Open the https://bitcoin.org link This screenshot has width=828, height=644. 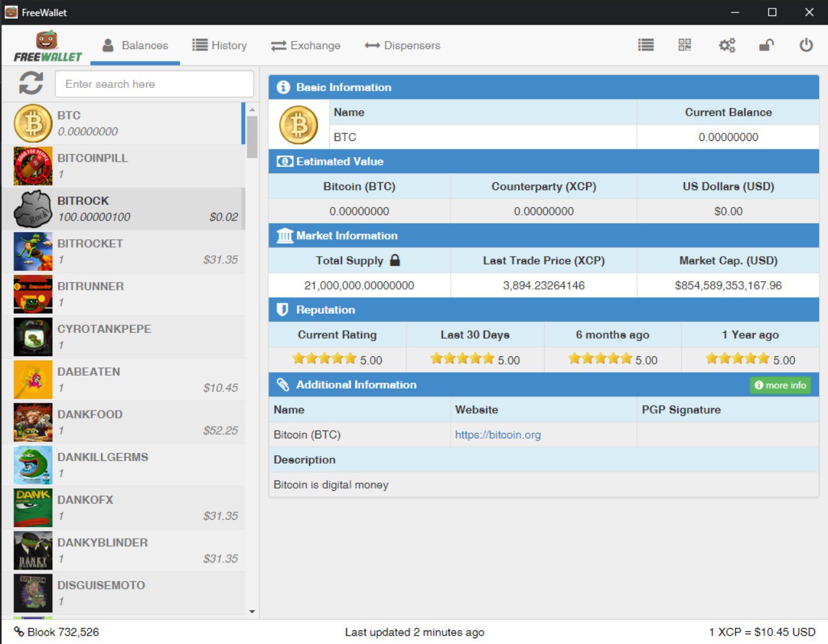coord(497,435)
